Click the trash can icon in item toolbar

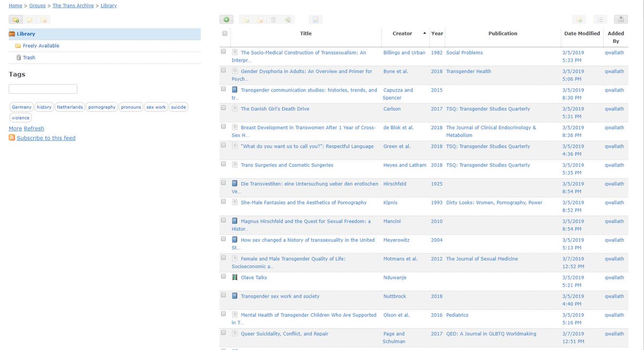coord(273,20)
